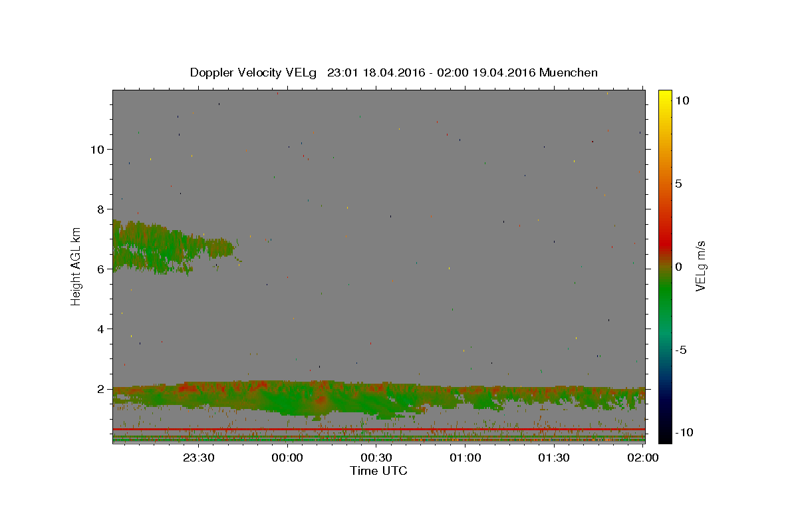Click the 4 km height tick label
This screenshot has width=798, height=532.
coord(100,329)
